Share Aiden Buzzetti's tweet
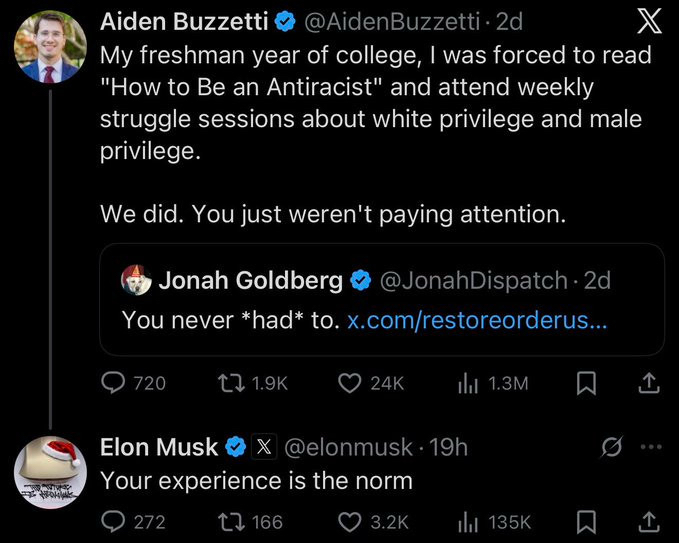679x543 pixels. point(648,382)
